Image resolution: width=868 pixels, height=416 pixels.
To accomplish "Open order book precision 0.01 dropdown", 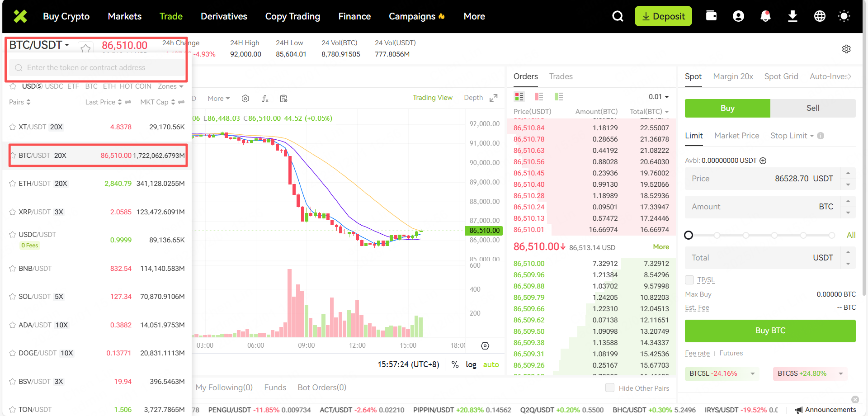I will tap(659, 97).
